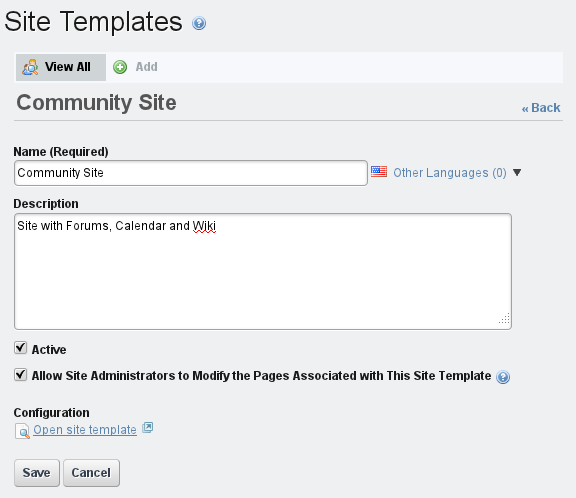Viewport: 576px width, 498px height.
Task: Click inside the Description text area
Action: (263, 271)
